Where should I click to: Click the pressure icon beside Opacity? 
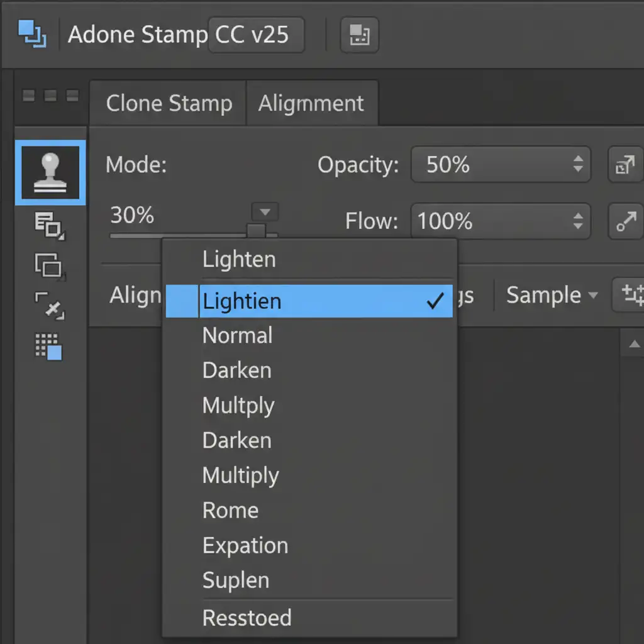coord(625,165)
